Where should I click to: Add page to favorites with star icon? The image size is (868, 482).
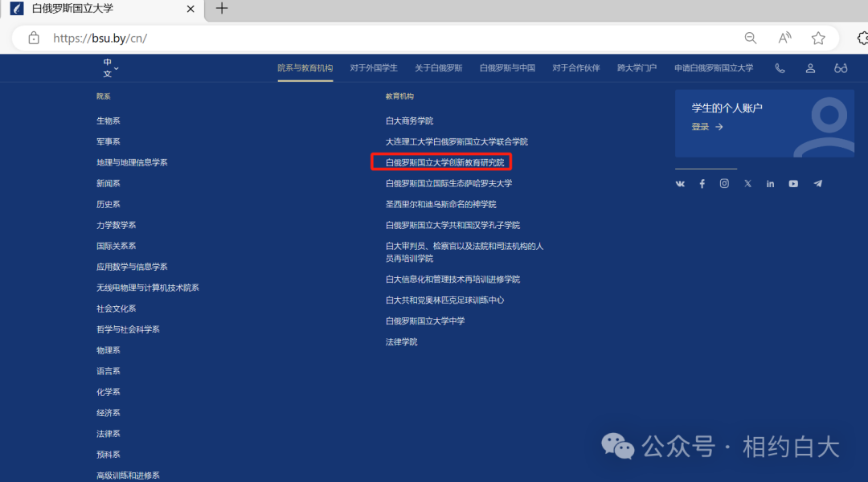[818, 39]
